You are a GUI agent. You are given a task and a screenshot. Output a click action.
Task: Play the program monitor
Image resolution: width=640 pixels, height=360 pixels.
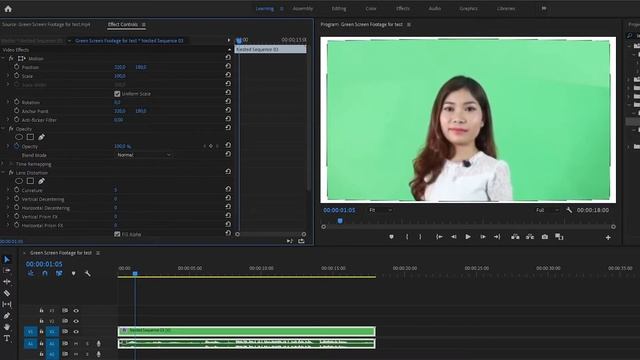(x=468, y=237)
